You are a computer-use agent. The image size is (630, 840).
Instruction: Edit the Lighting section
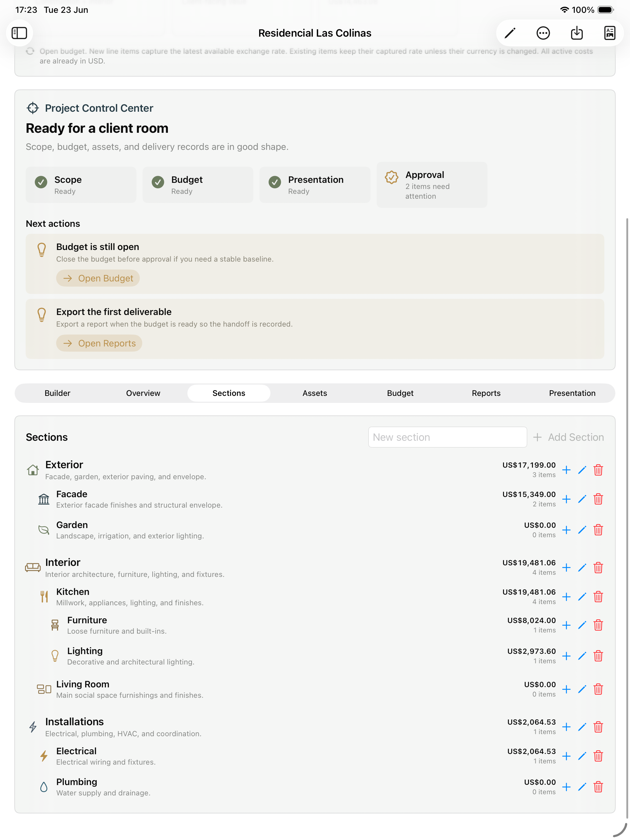582,656
